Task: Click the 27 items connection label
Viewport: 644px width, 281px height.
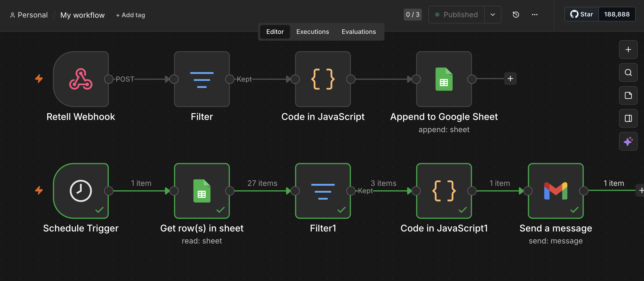Action: pos(262,183)
